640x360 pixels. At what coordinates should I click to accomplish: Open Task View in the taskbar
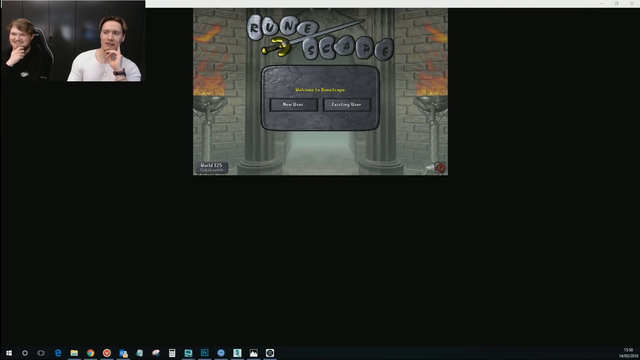pyautogui.click(x=41, y=353)
